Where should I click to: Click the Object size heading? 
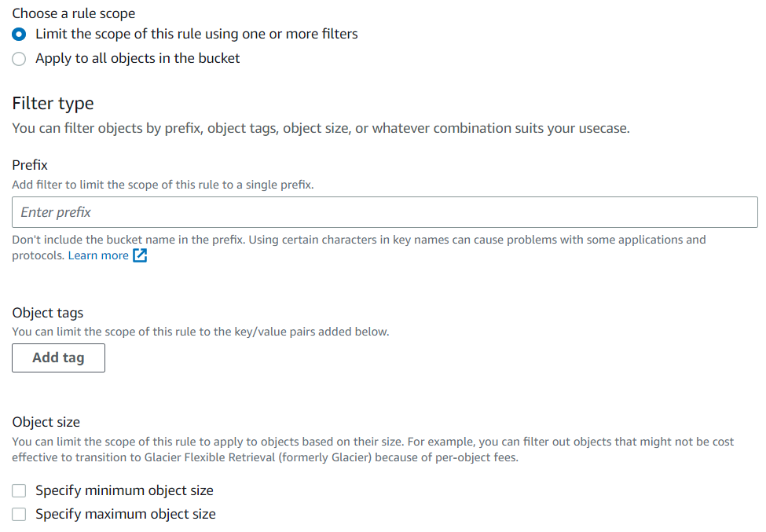pyautogui.click(x=46, y=422)
